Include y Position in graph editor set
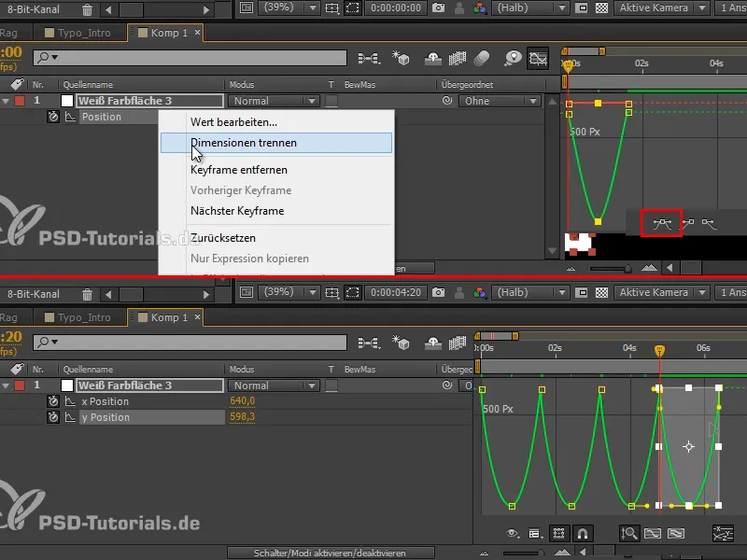 [x=70, y=417]
